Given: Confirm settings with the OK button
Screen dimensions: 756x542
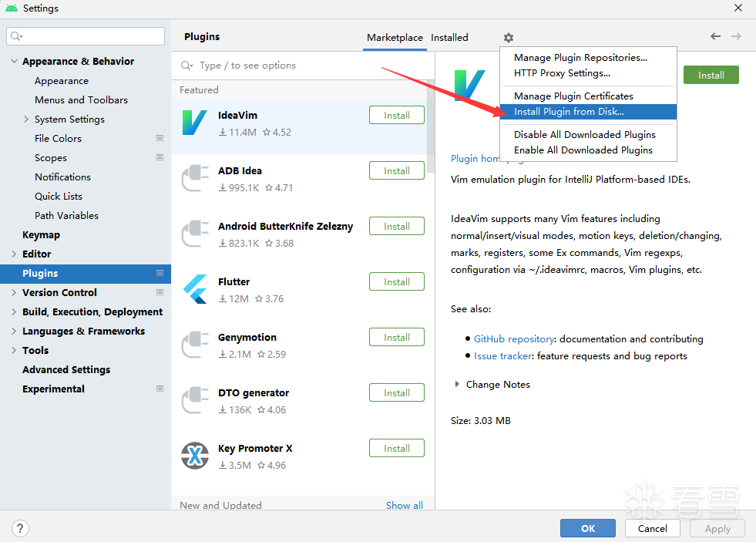Looking at the screenshot, I should pos(588,528).
